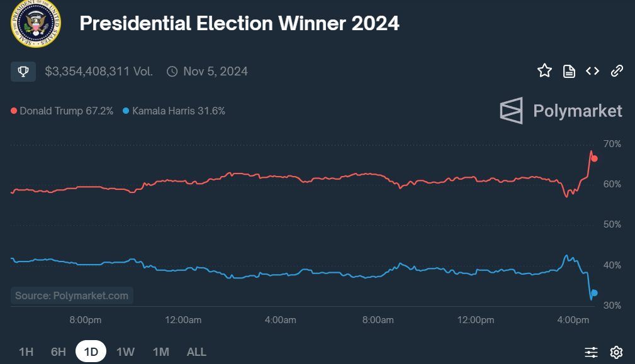This screenshot has height=364, width=635.
Task: Select the 6H time range
Action: 58,352
